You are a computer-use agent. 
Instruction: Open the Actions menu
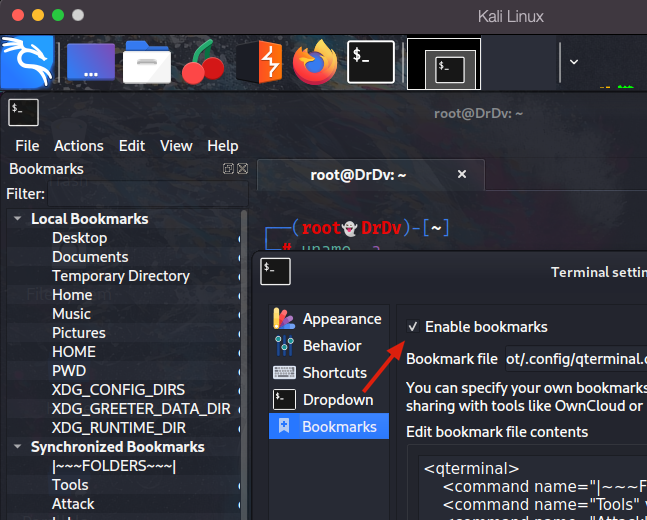point(79,145)
